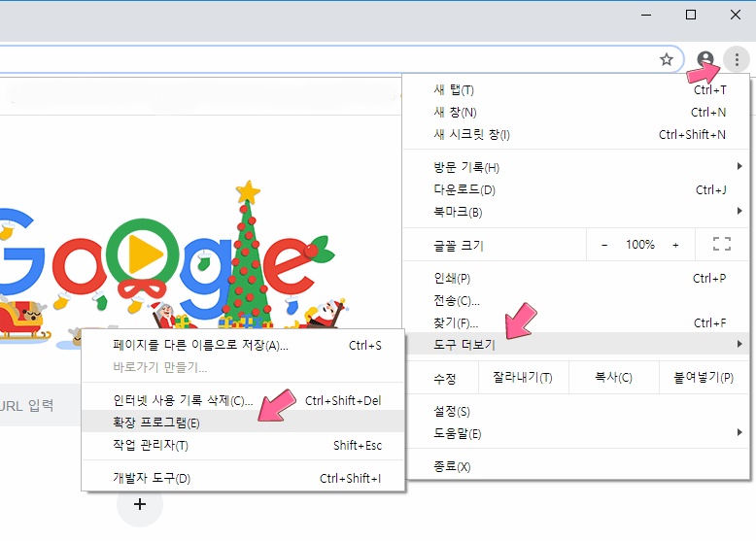Viewport: 756px width, 541px height.
Task: Open 작업 관리자(T) task manager
Action: (243, 444)
